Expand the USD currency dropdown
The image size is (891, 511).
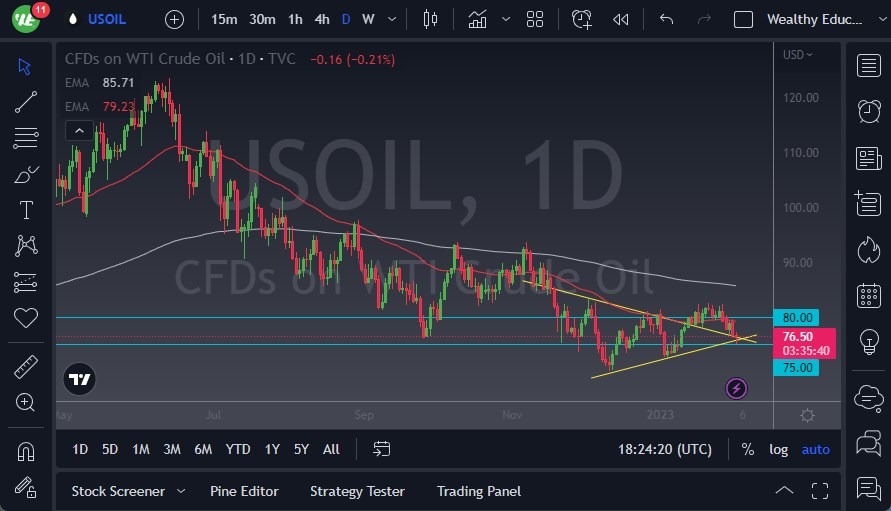coord(797,55)
